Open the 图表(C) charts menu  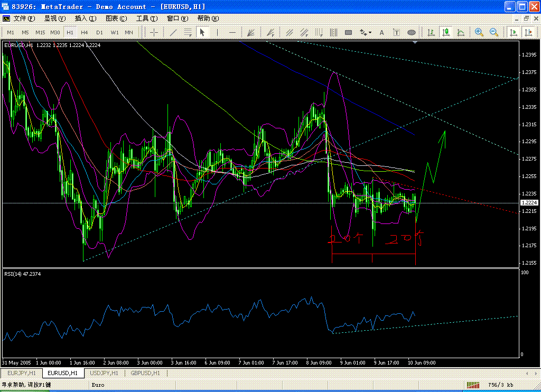tap(116, 18)
